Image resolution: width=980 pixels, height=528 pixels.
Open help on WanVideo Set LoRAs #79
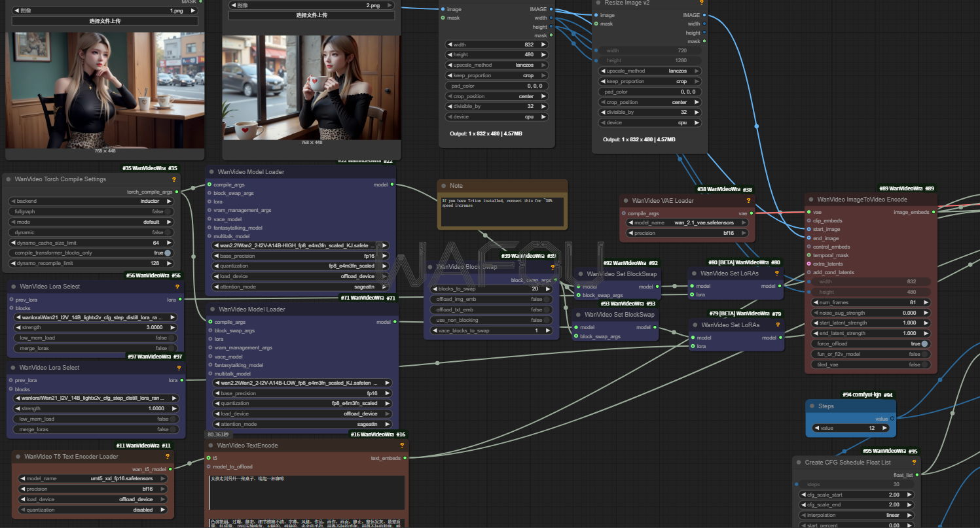point(777,325)
